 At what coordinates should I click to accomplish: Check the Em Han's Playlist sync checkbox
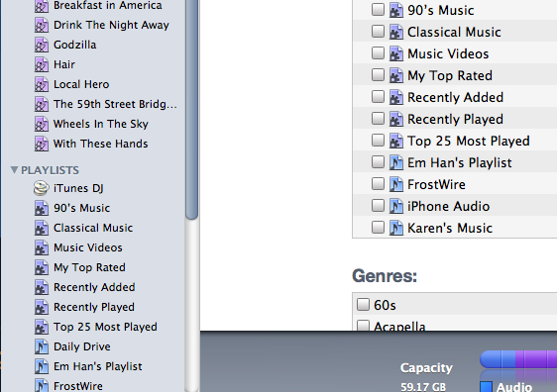378,162
